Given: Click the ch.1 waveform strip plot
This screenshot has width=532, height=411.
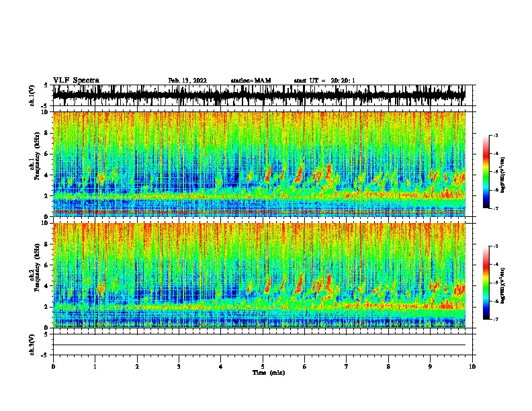Looking at the screenshot, I should [x=259, y=95].
